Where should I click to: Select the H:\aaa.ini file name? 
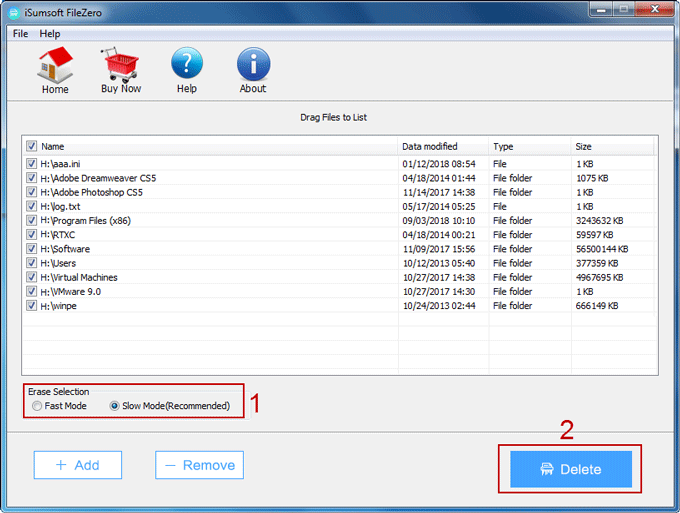(60, 164)
